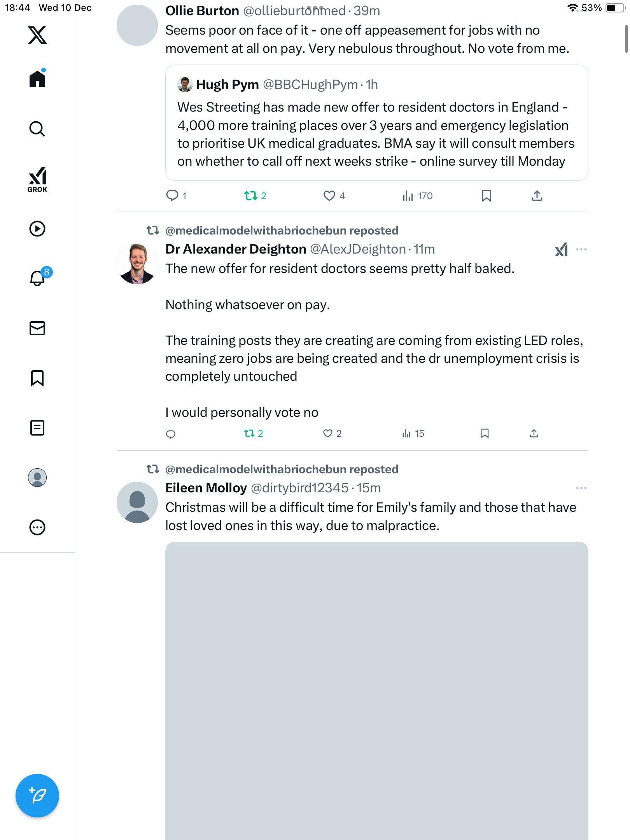Open Messages envelope icon
The width and height of the screenshot is (630, 840).
click(37, 328)
